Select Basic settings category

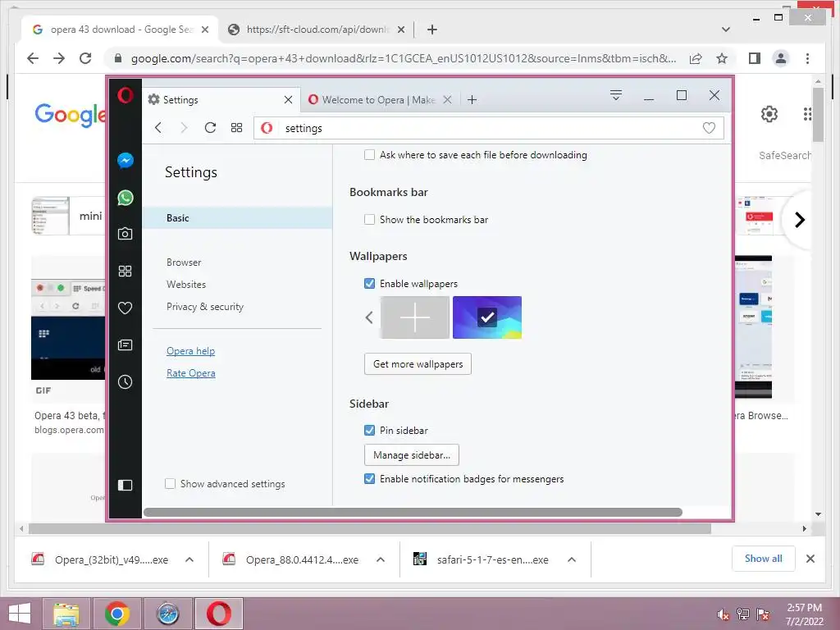(x=237, y=218)
